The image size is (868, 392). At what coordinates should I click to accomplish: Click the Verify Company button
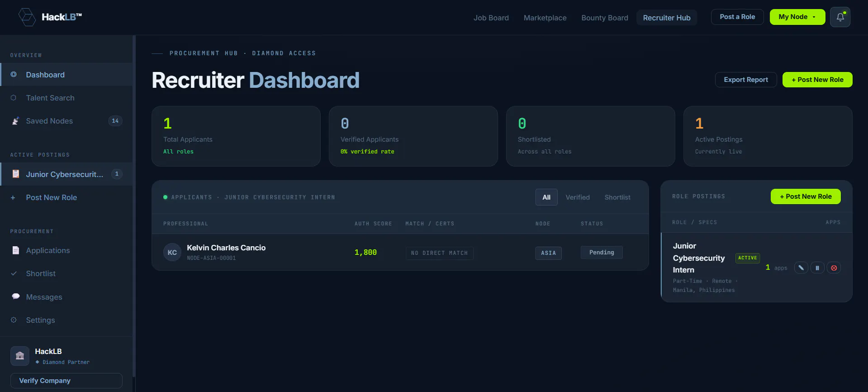click(66, 381)
